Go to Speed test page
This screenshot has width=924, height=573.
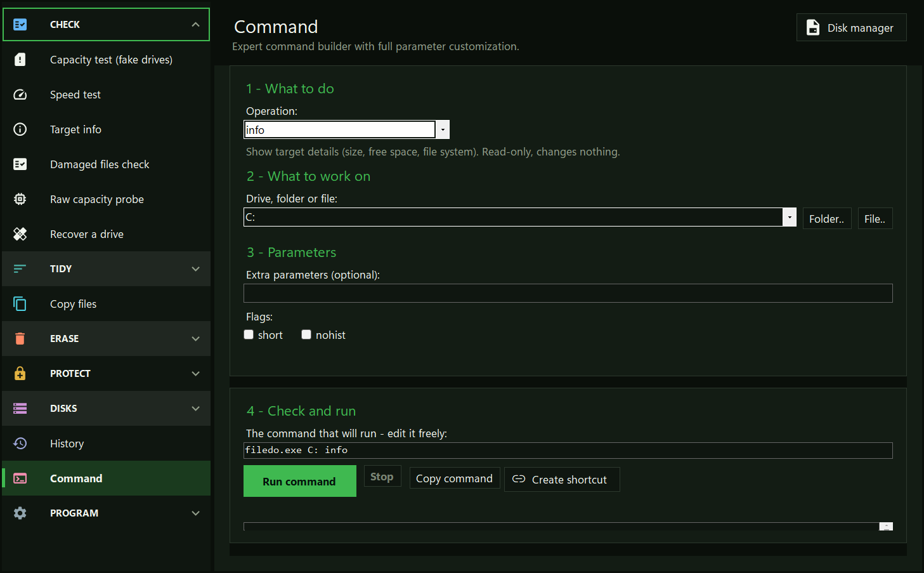[107, 95]
